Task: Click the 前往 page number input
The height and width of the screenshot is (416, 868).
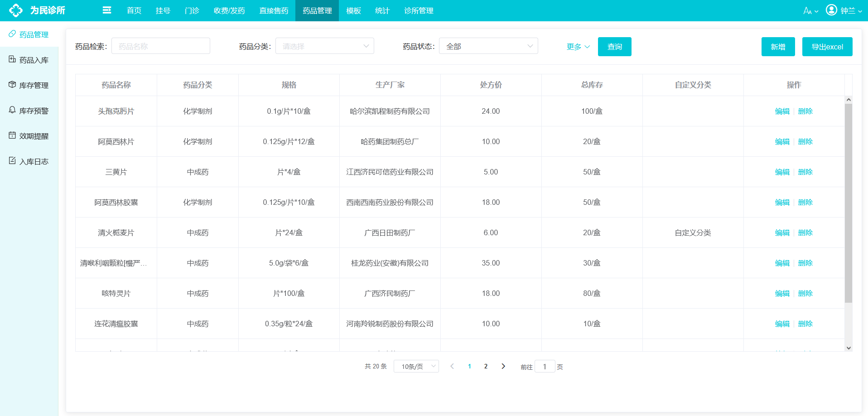Action: pos(545,366)
